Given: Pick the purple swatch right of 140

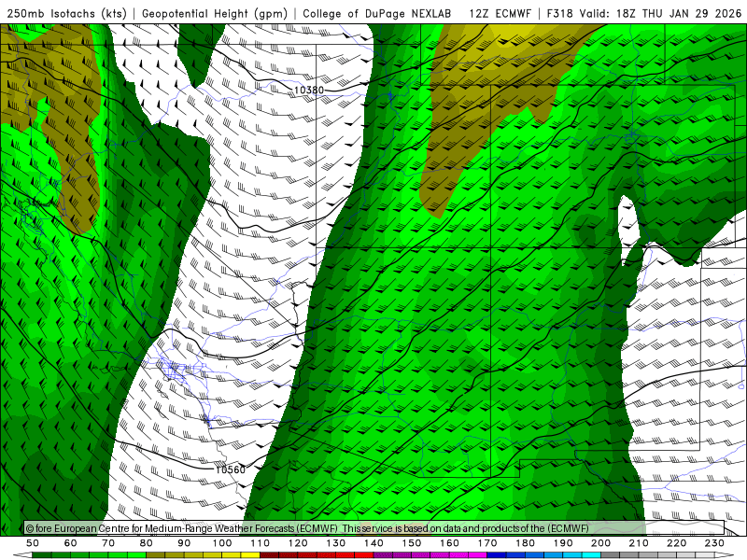Looking at the screenshot, I should tap(383, 555).
